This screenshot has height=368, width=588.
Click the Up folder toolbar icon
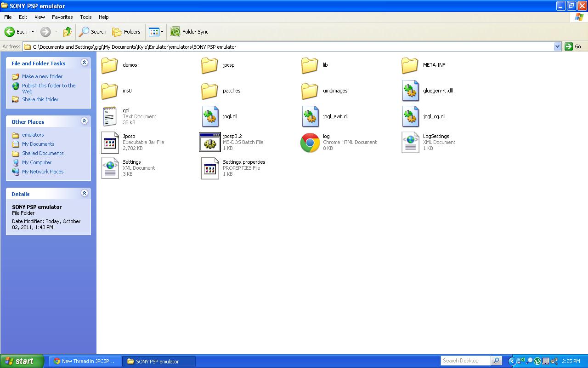pyautogui.click(x=68, y=32)
